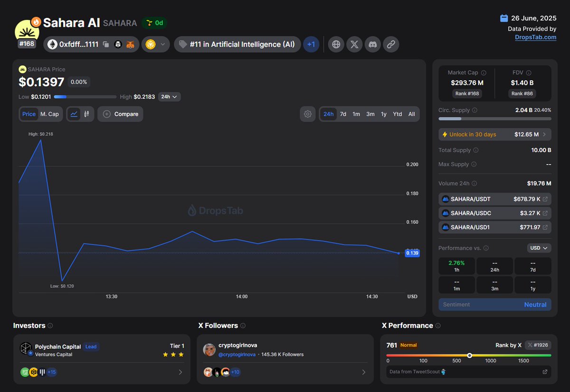Viewport: 570px width, 392px height.
Task: Click the Sahara AI coin logo
Action: click(x=28, y=30)
